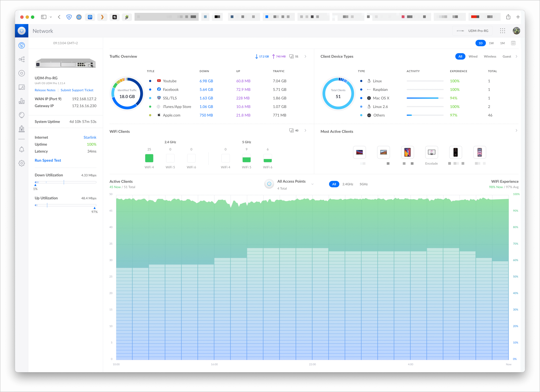The width and height of the screenshot is (540, 392).
Task: Select the Encelade client thumbnail
Action: 431,152
